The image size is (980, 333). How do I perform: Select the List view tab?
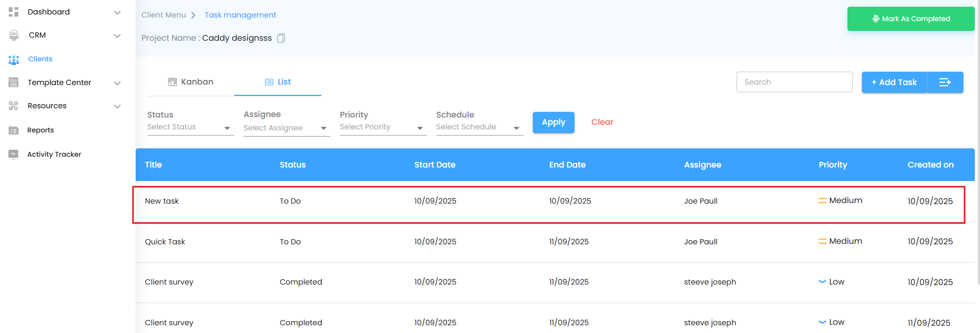(278, 82)
